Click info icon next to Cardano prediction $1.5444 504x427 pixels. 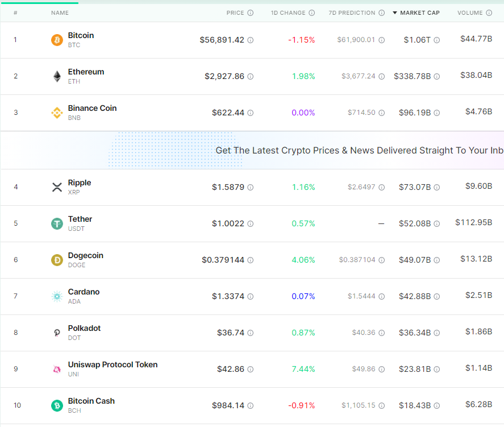click(x=381, y=296)
